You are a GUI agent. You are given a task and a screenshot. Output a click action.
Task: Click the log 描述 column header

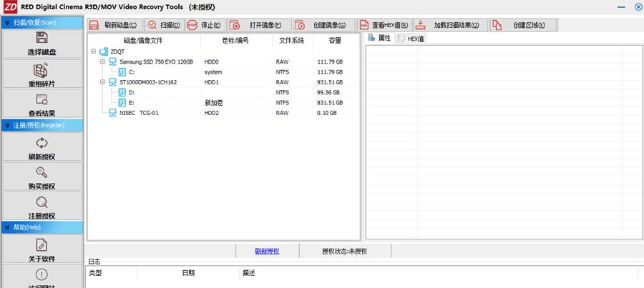(249, 273)
